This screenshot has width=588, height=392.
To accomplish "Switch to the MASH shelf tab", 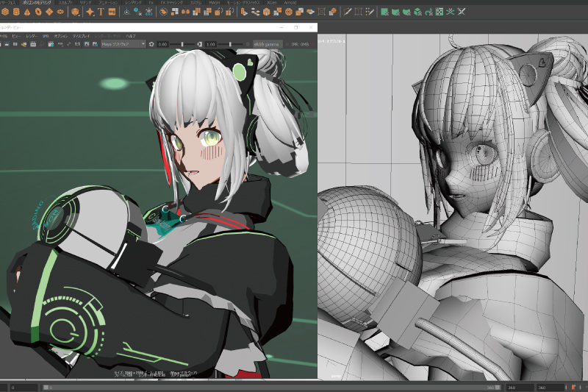I will [214, 2].
